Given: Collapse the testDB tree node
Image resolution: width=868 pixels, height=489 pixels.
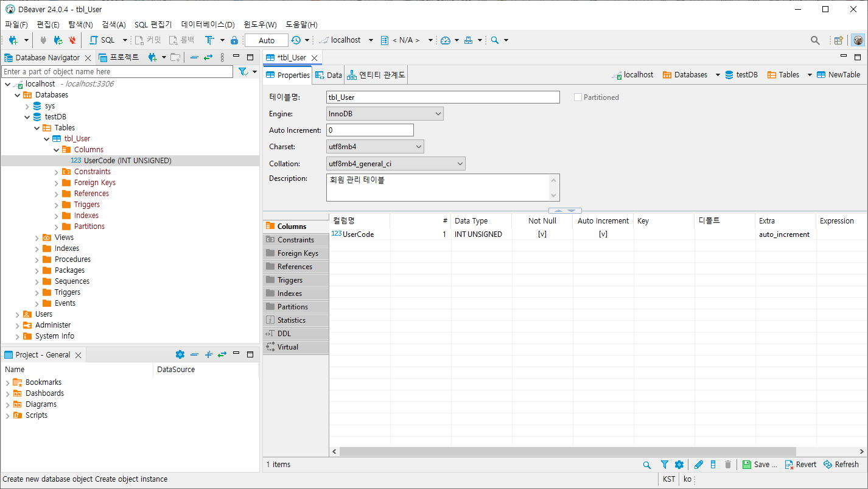Looking at the screenshot, I should pyautogui.click(x=27, y=117).
